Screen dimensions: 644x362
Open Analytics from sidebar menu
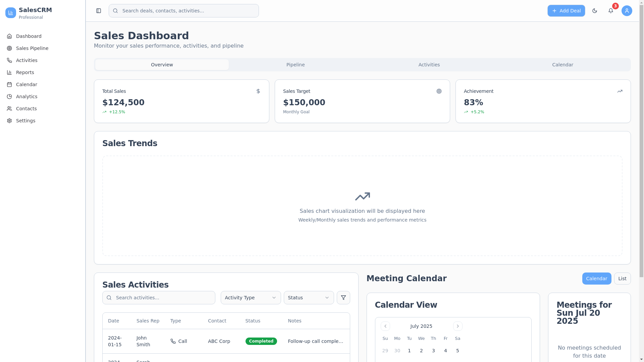[43, 97]
